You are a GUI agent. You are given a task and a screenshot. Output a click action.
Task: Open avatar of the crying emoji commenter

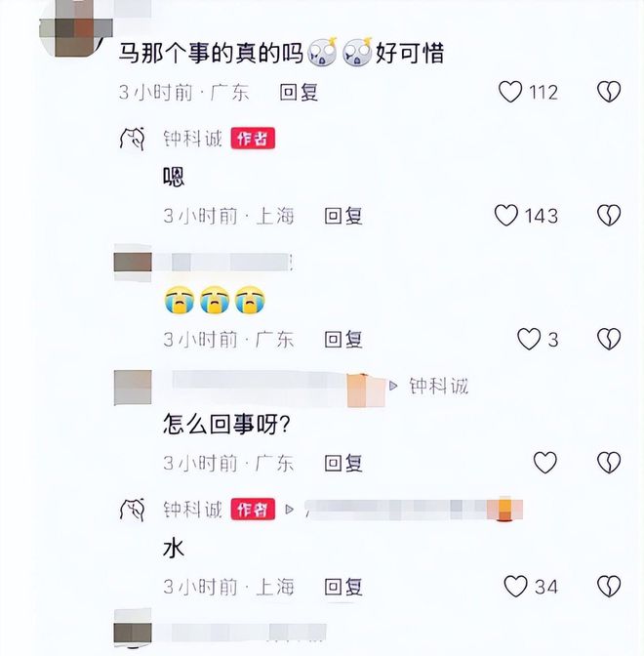pyautogui.click(x=133, y=262)
